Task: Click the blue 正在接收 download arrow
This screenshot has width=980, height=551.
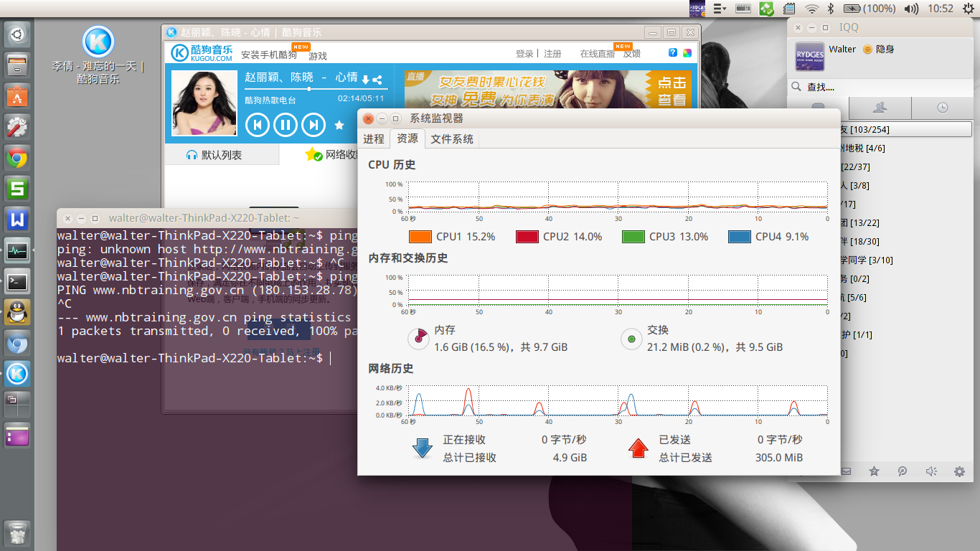Action: pos(422,448)
